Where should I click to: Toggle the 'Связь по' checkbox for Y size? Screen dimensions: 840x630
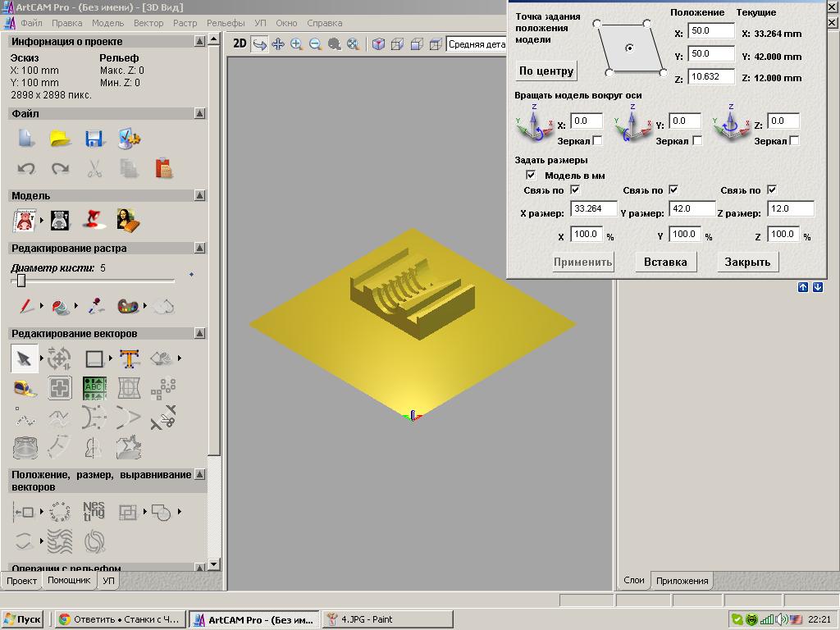[673, 189]
